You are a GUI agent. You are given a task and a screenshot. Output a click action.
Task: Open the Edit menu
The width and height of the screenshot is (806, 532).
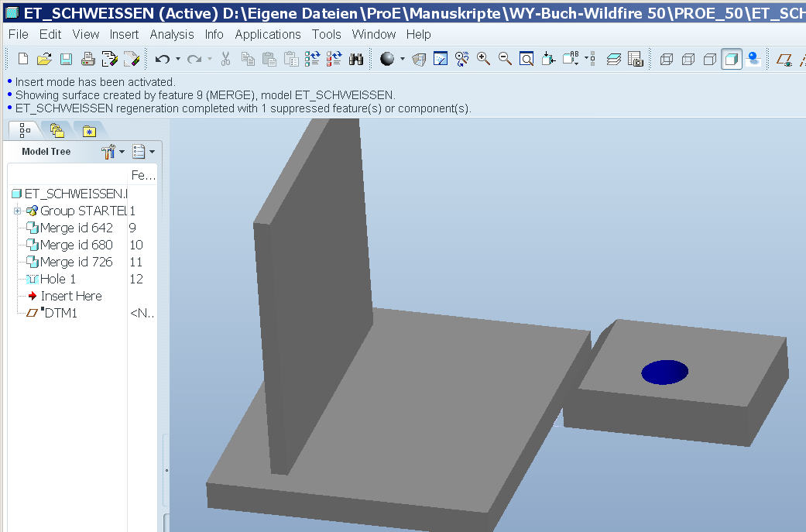click(x=50, y=34)
